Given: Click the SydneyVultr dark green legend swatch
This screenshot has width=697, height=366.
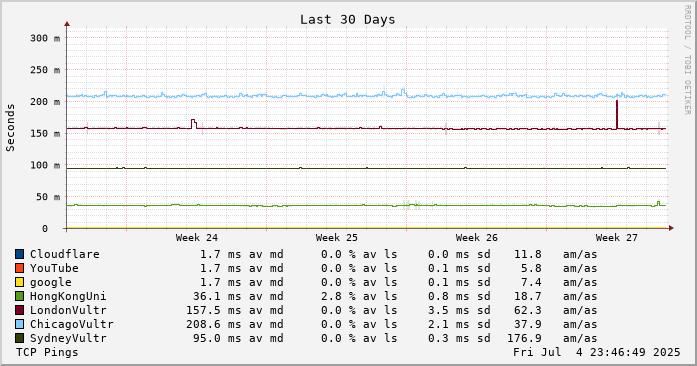Looking at the screenshot, I should [x=20, y=338].
